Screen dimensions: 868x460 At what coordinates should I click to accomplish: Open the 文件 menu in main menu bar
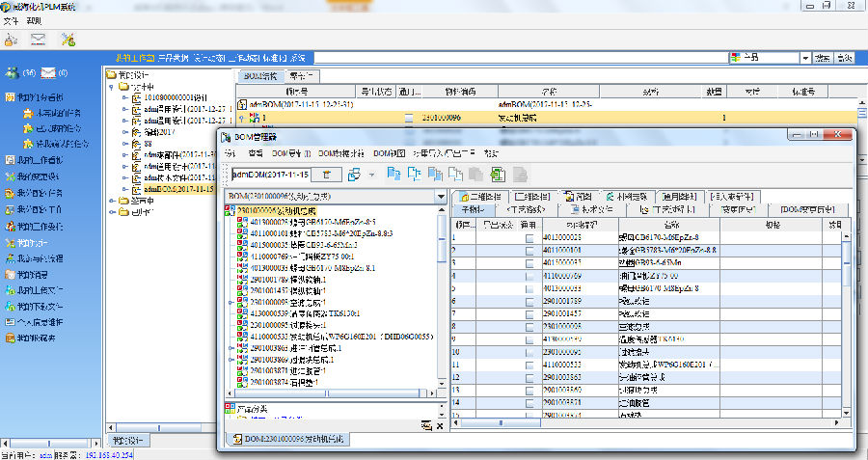coord(12,20)
